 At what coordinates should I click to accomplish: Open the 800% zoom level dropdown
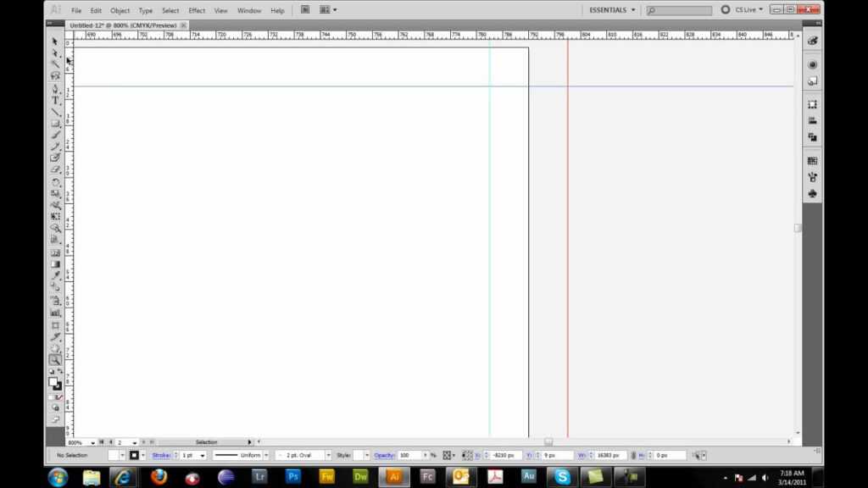[x=92, y=441]
